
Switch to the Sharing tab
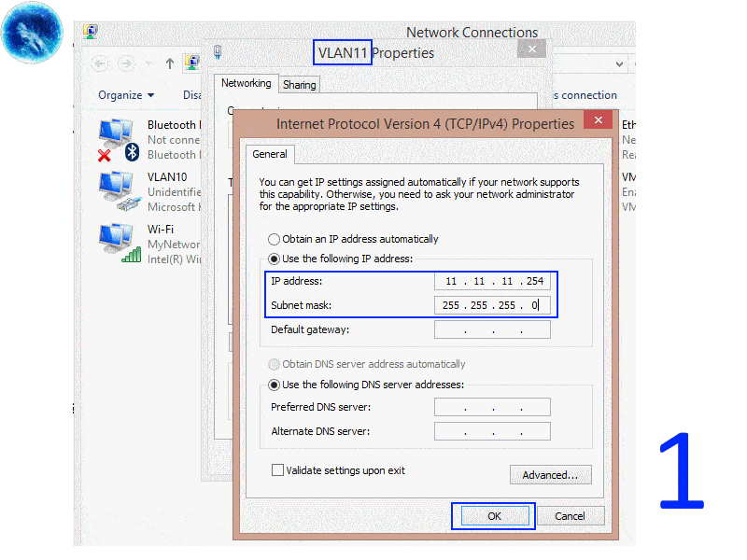pos(299,84)
